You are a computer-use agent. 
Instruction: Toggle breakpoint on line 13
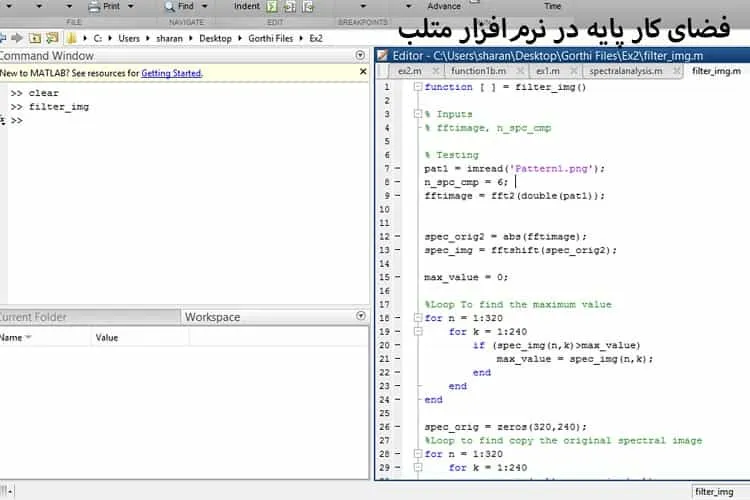[397, 250]
